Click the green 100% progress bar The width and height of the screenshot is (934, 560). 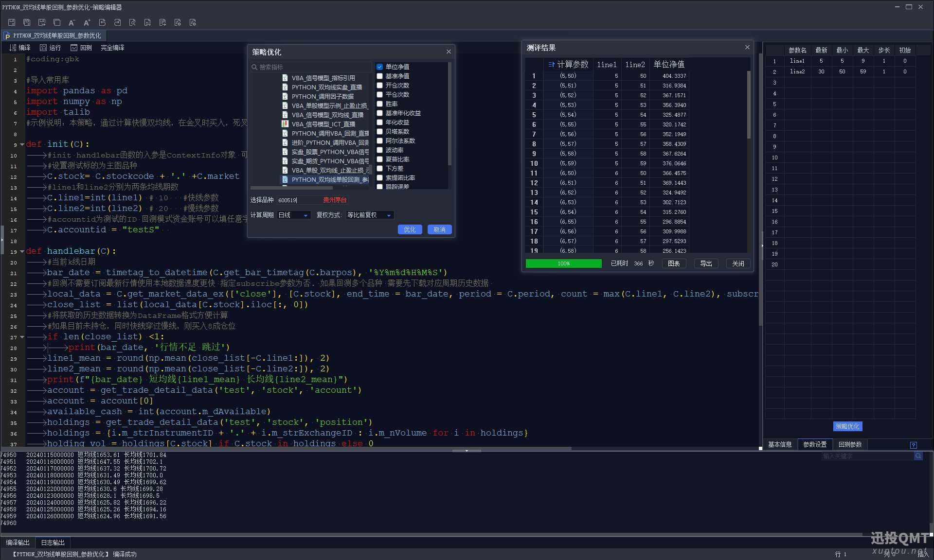click(x=563, y=263)
